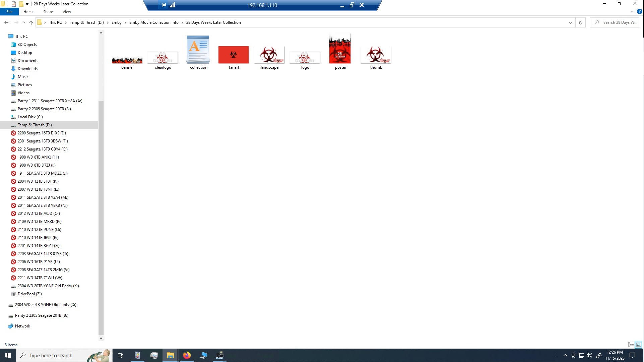Click the Refresh button beside the address bar

coord(580,22)
